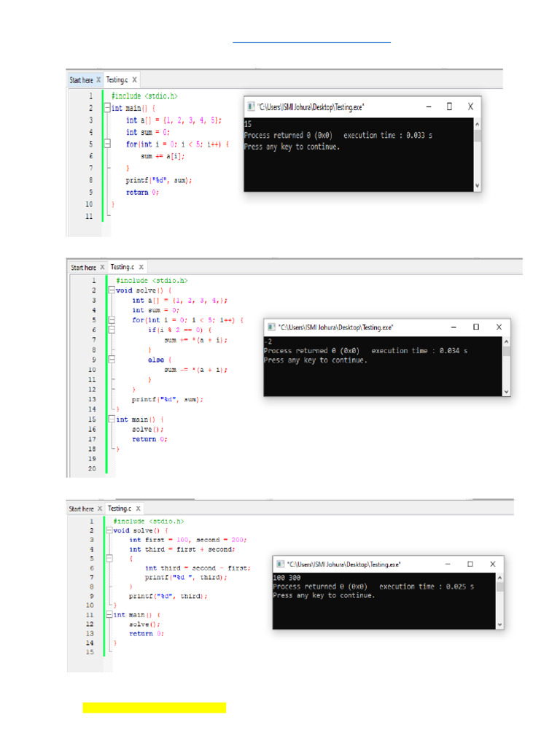Image resolution: width=560 pixels, height=747 pixels.
Task: Click the scroll-up arrow in the console showing 100 300
Action: (x=499, y=578)
